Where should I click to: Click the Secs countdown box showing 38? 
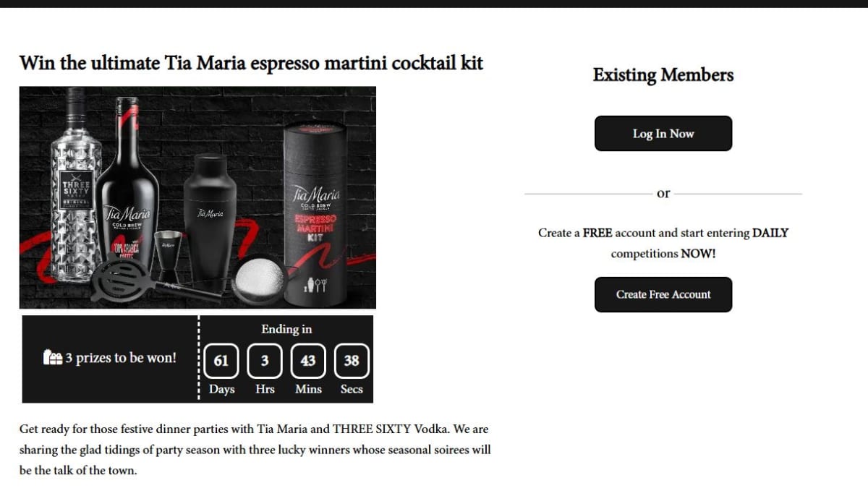[352, 361]
